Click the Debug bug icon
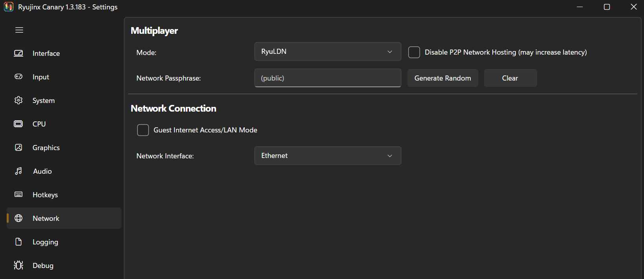 coord(18,265)
